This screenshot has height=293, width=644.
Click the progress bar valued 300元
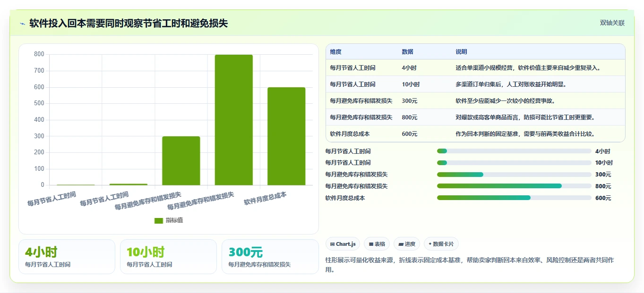514,175
